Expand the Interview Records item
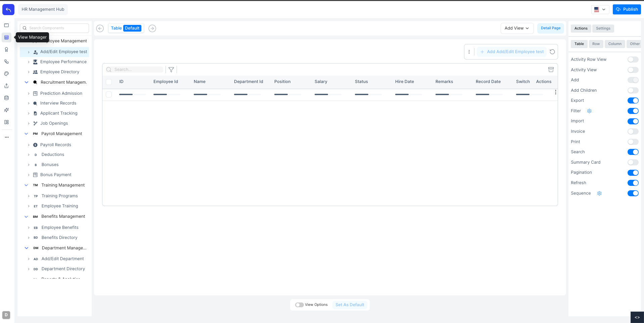Viewport: 644px width, 323px height. (29, 103)
